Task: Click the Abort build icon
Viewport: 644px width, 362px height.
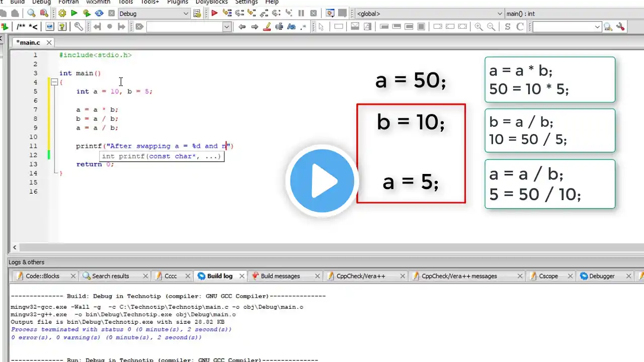Action: coord(111,14)
